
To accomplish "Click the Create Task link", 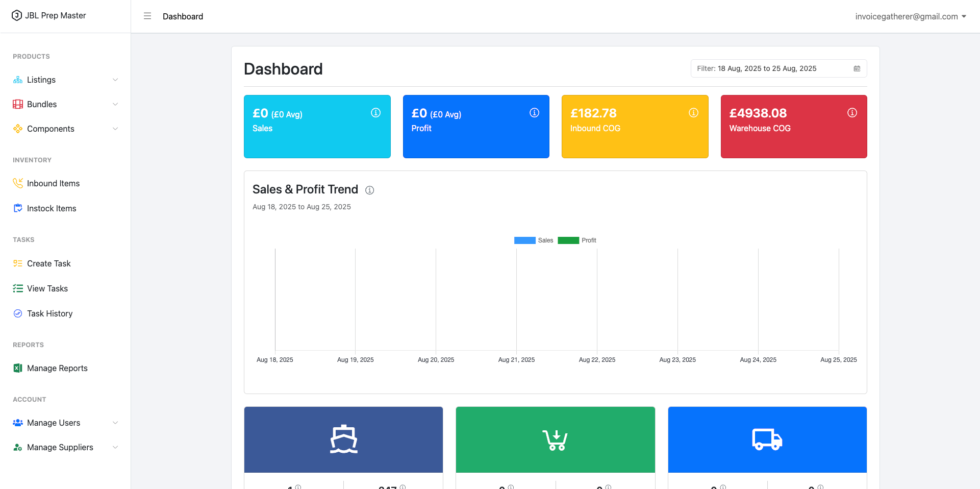I will pos(48,263).
